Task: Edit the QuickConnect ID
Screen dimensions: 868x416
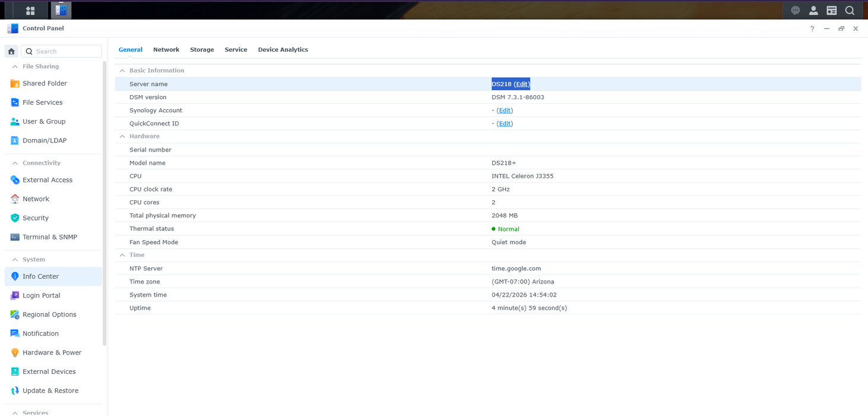Action: coord(504,123)
